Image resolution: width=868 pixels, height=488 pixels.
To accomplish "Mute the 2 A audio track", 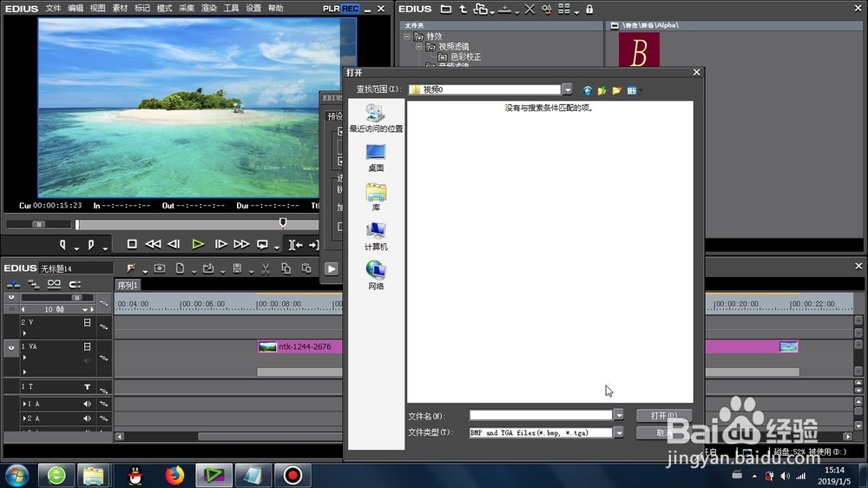I will tap(87, 419).
